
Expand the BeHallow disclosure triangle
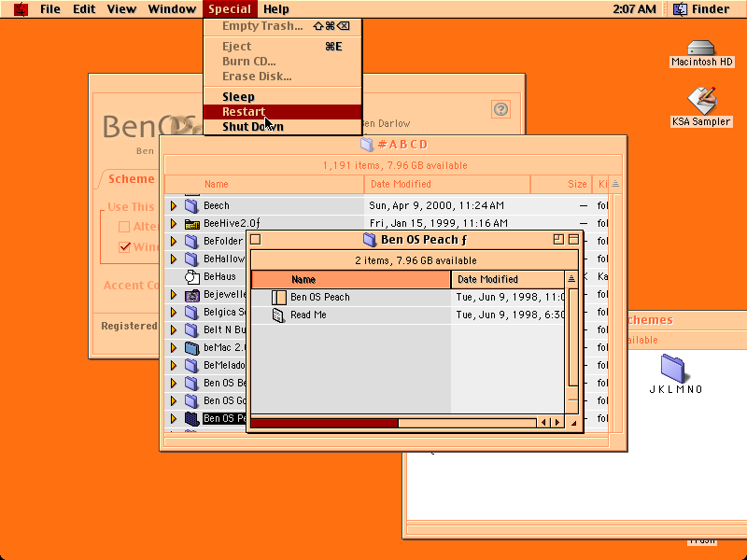[174, 259]
